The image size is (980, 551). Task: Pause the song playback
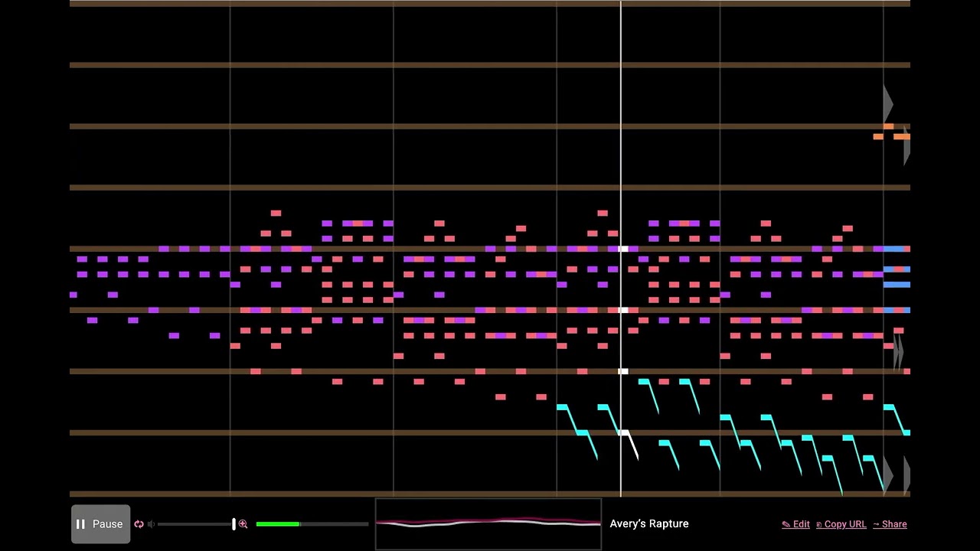pyautogui.click(x=100, y=524)
